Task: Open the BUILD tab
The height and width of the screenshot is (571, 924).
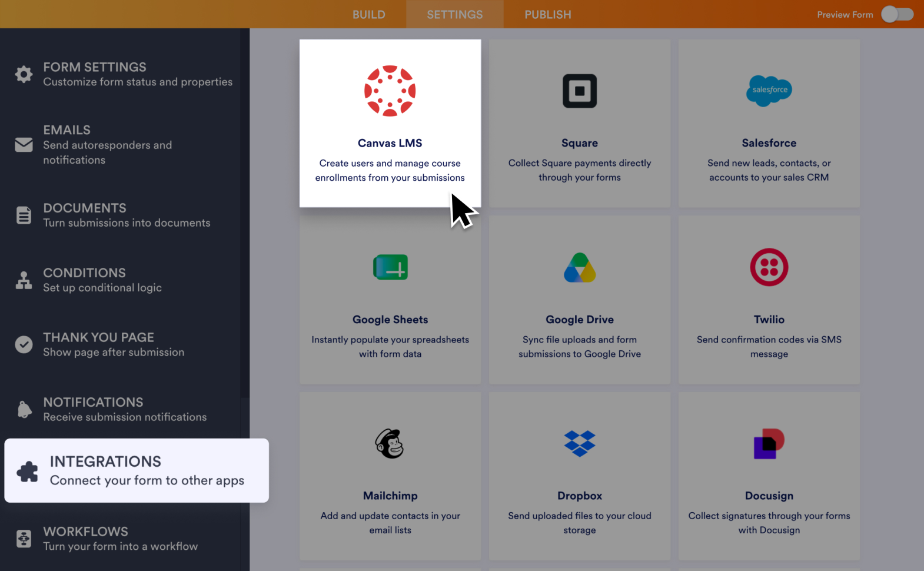Action: click(x=369, y=14)
